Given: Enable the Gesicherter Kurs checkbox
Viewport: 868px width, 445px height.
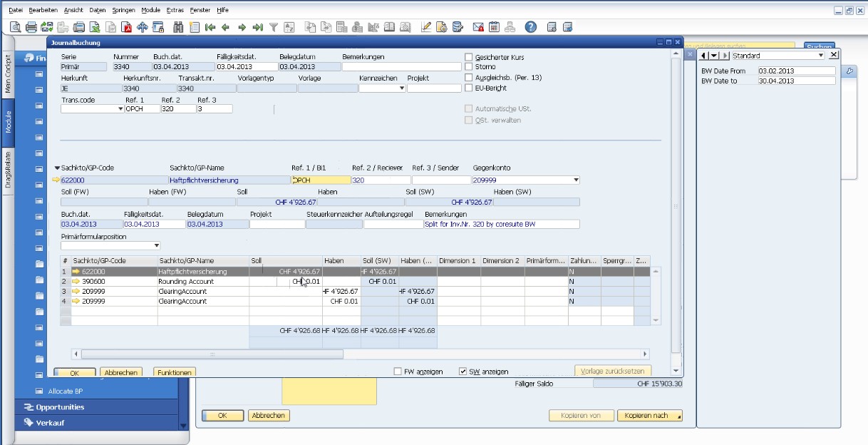Looking at the screenshot, I should (x=468, y=57).
